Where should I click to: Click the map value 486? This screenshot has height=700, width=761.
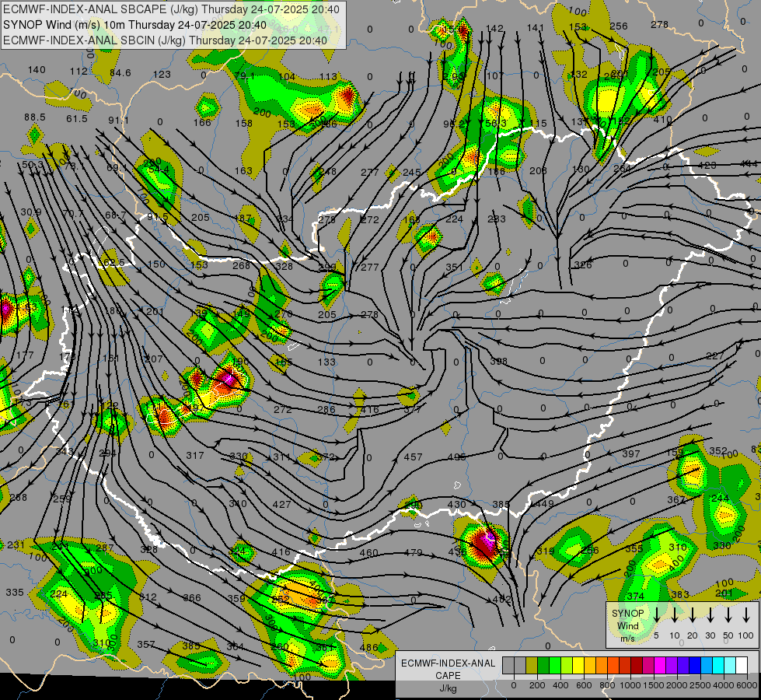(369, 648)
